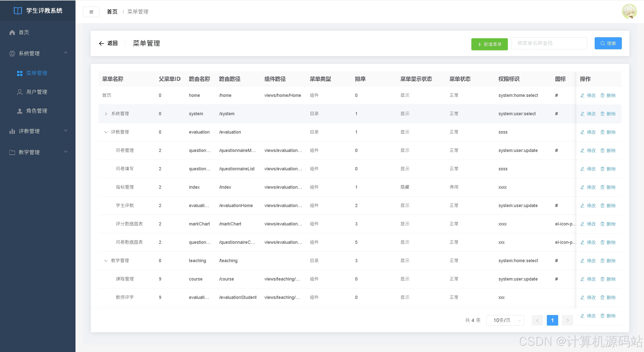Click the edit pencil icon in the 教学管理 row
Viewport: 644px width, 352px height.
click(582, 261)
